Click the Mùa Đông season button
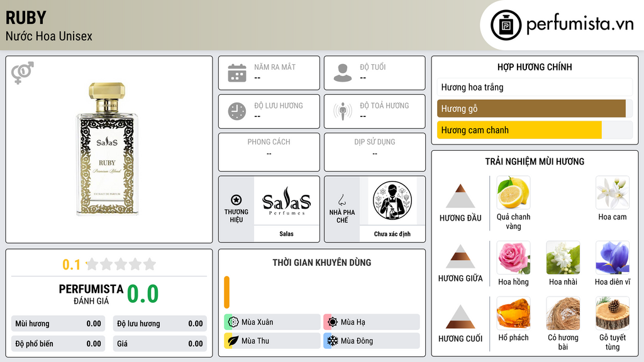Viewport: 644px width, 362px height. click(x=372, y=341)
